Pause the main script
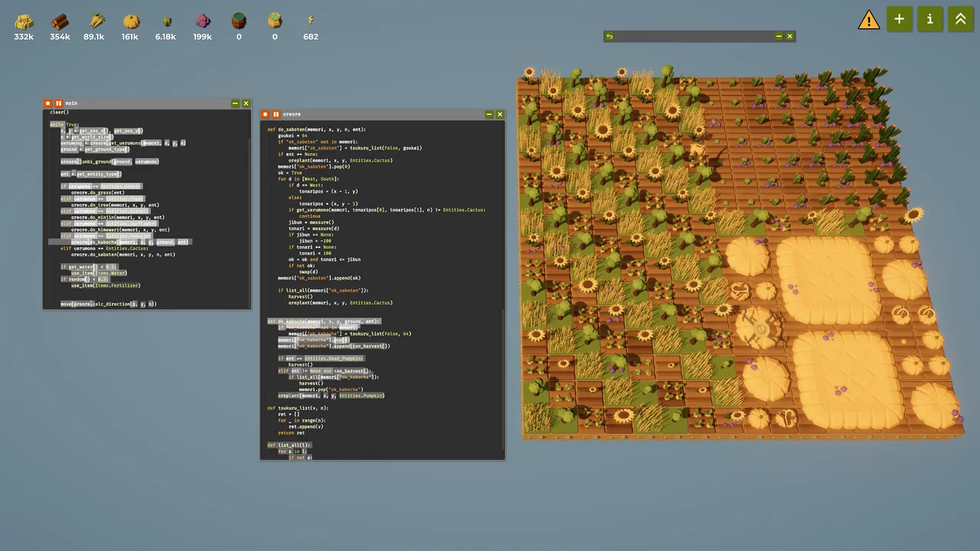Image resolution: width=980 pixels, height=551 pixels. [58, 103]
